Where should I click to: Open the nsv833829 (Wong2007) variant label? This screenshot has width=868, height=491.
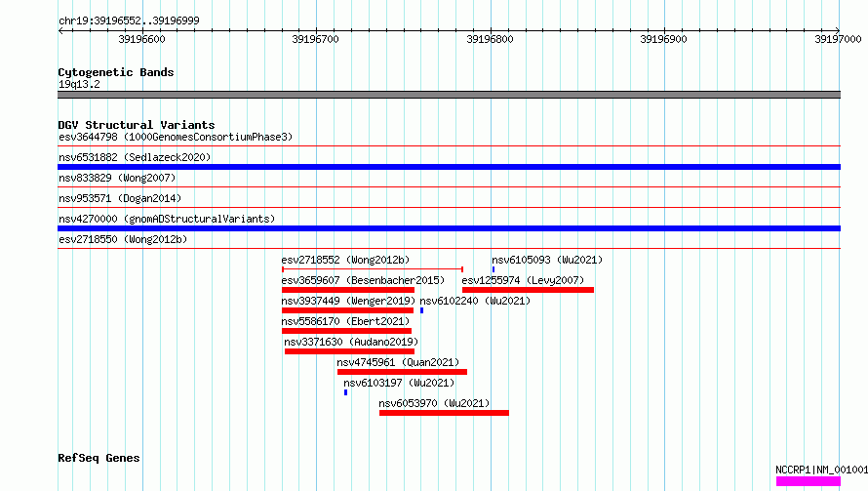pyautogui.click(x=117, y=178)
